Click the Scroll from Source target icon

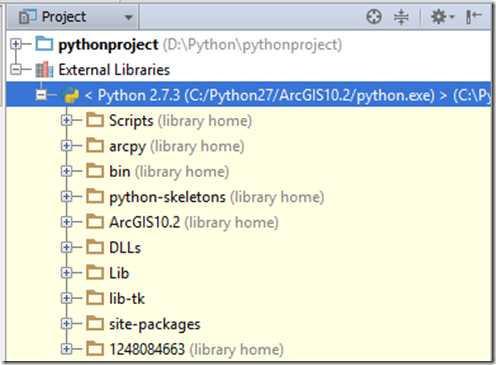point(374,17)
